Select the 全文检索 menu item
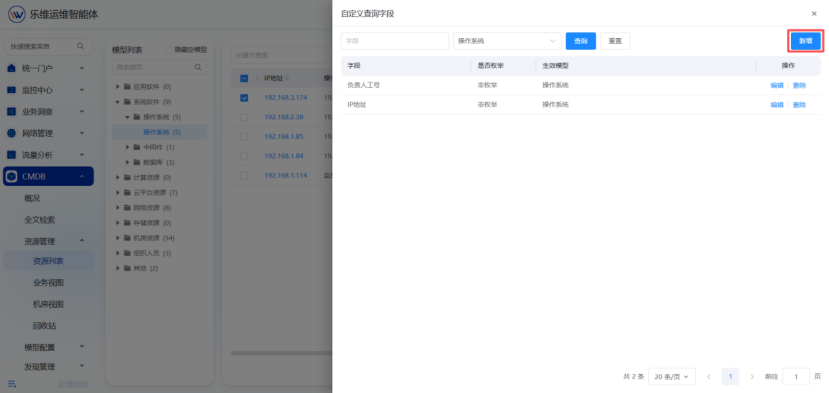Image resolution: width=829 pixels, height=393 pixels. point(40,220)
